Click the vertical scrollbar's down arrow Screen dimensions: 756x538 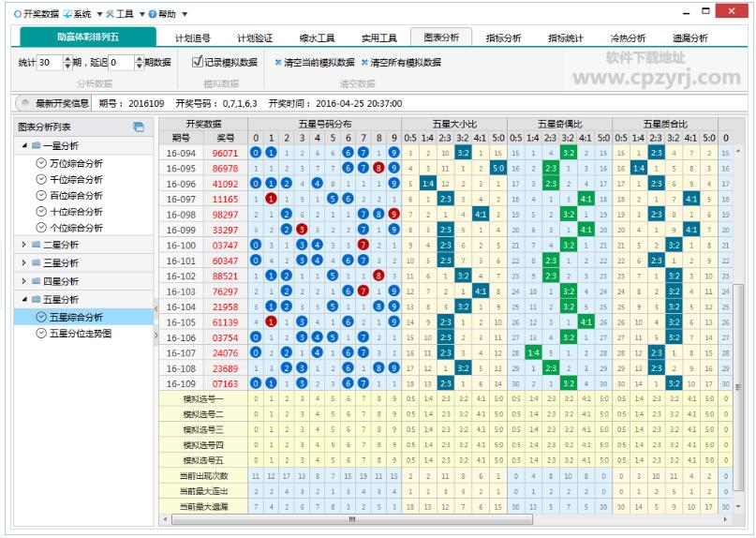(738, 507)
